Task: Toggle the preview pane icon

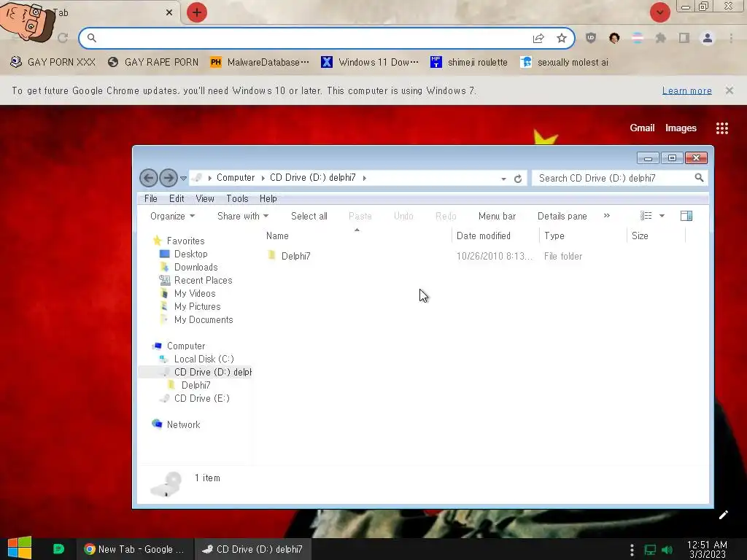Action: click(686, 216)
